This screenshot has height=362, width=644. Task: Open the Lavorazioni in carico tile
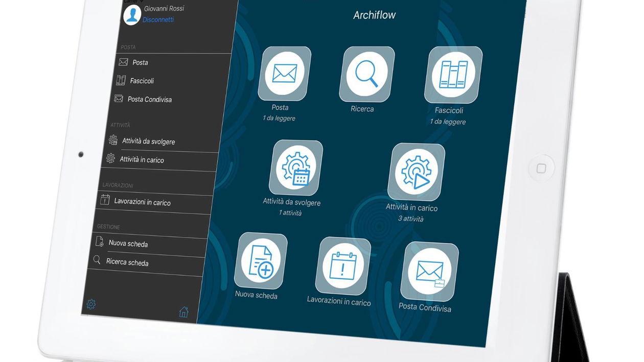click(342, 266)
